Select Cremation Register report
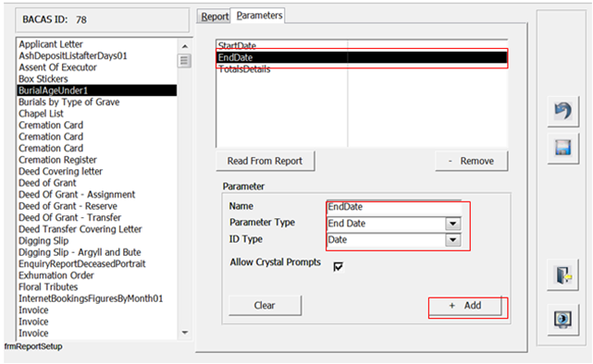Viewport: 593px width, 364px height. pos(97,160)
